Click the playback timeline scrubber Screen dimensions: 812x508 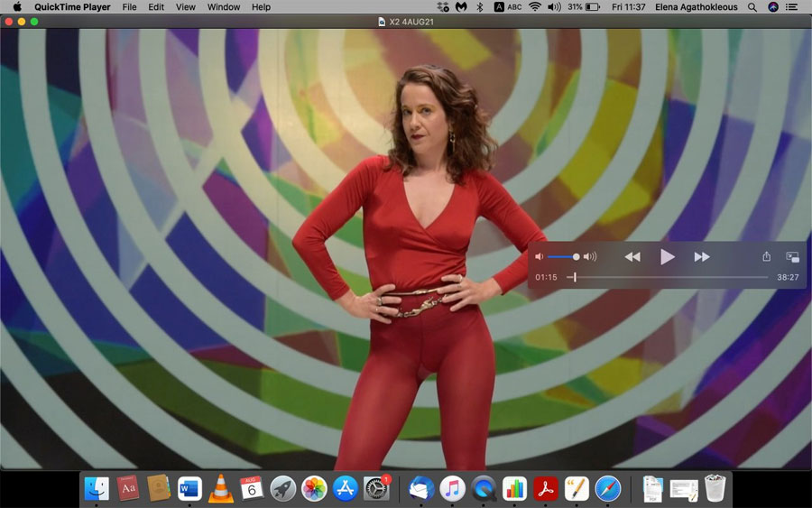(575, 278)
